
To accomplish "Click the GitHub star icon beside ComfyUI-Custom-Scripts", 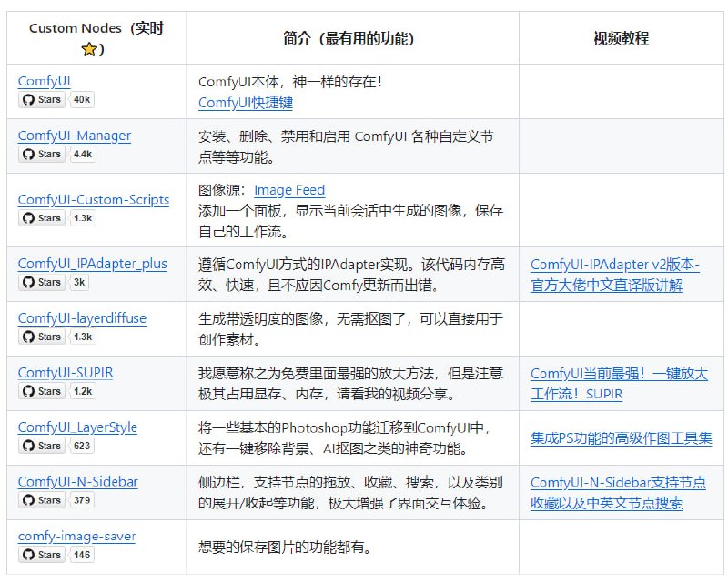I will click(x=27, y=218).
